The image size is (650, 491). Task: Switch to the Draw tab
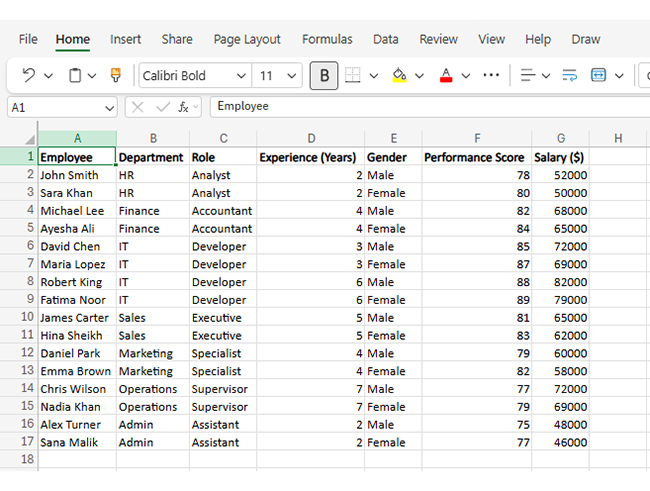pos(586,39)
